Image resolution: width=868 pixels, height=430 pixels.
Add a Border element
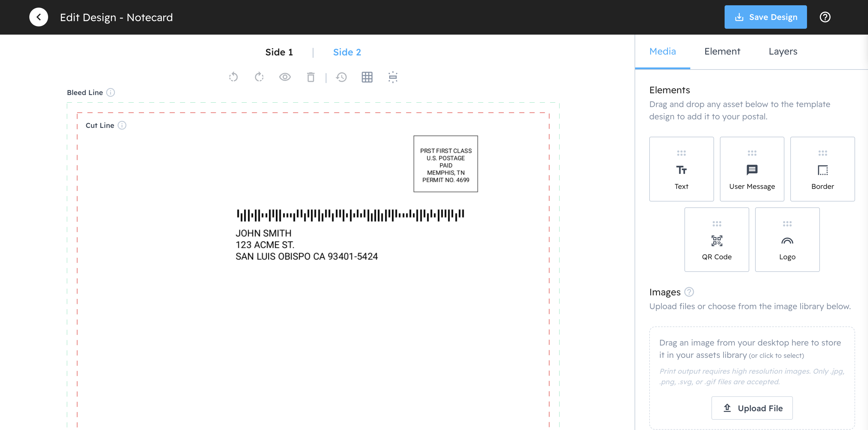[823, 169]
